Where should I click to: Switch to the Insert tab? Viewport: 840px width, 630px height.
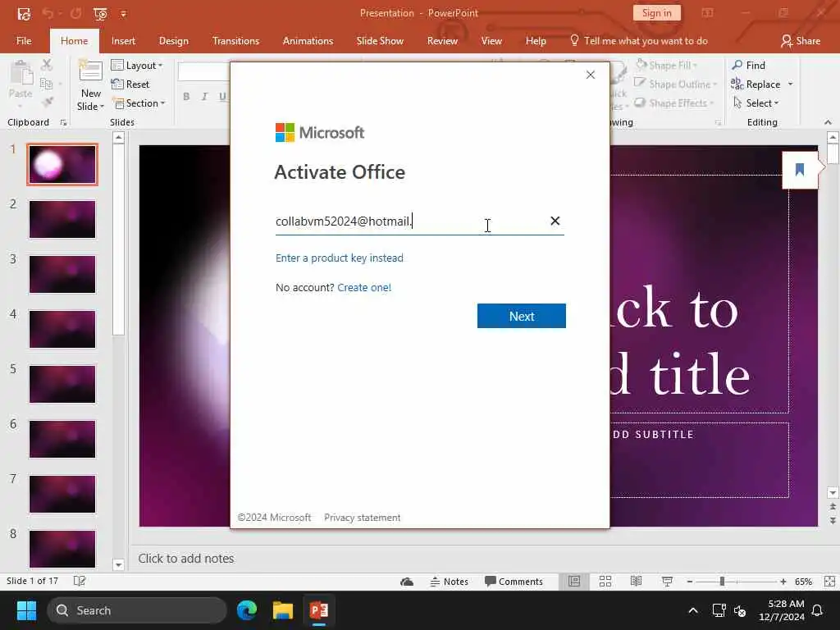pyautogui.click(x=123, y=41)
